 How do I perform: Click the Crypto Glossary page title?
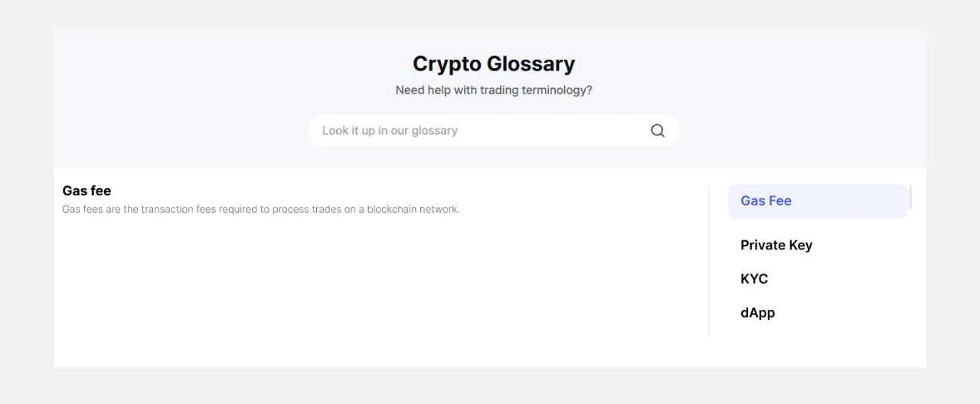(x=494, y=64)
